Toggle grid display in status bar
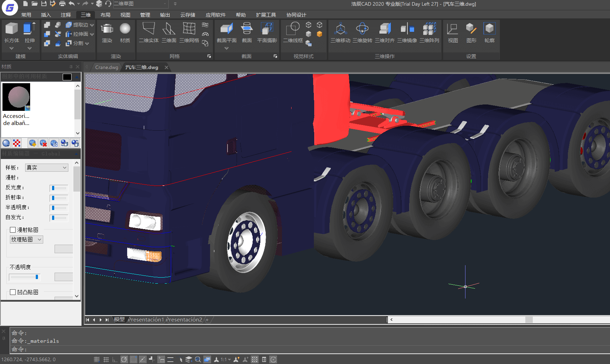Screen dimensions: 610x364 point(106,359)
